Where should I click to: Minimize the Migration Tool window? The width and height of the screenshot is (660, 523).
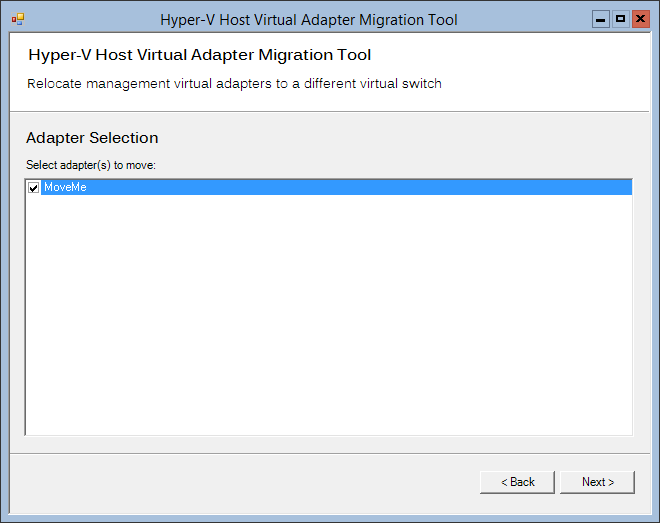(601, 19)
